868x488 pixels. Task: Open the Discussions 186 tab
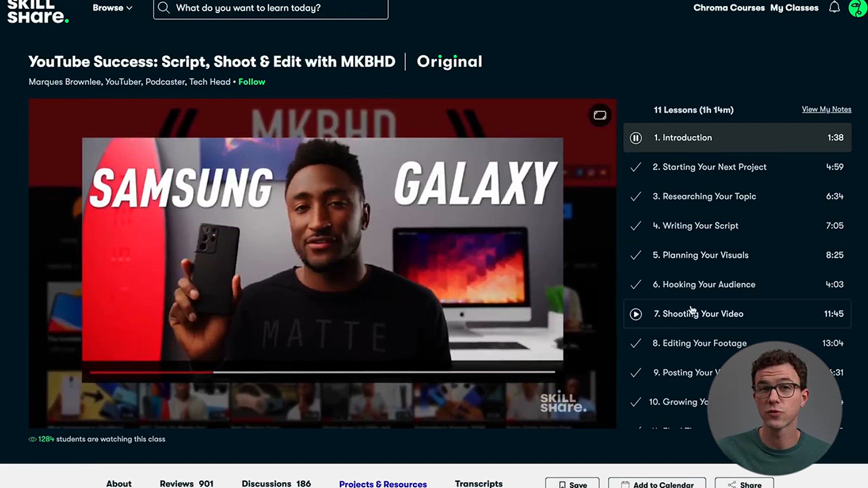pos(276,483)
